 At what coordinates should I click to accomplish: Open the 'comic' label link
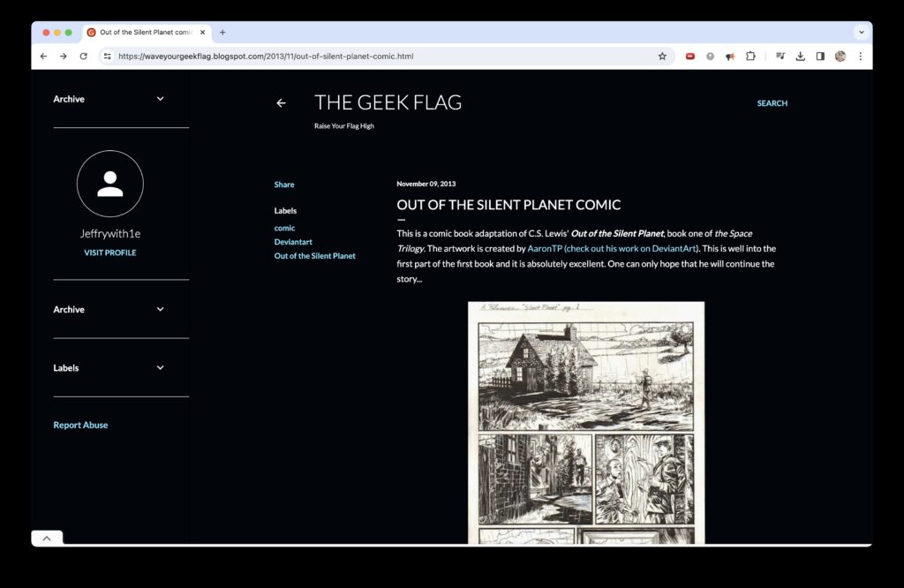(x=284, y=229)
